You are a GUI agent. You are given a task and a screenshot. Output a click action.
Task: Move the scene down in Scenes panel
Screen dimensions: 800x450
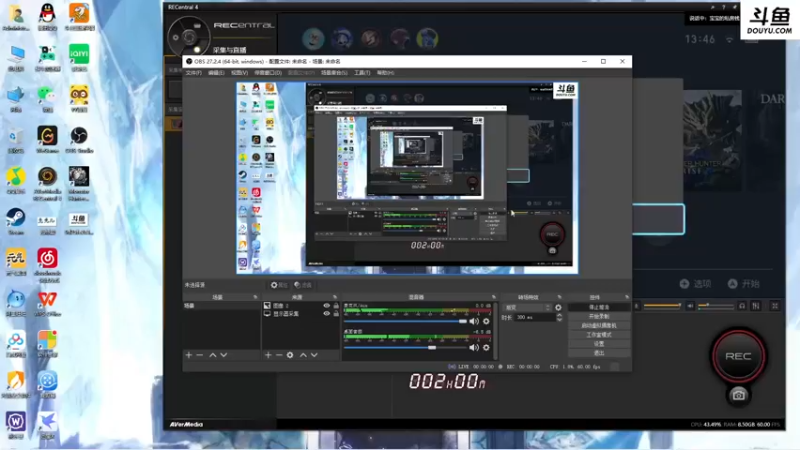pyautogui.click(x=223, y=355)
